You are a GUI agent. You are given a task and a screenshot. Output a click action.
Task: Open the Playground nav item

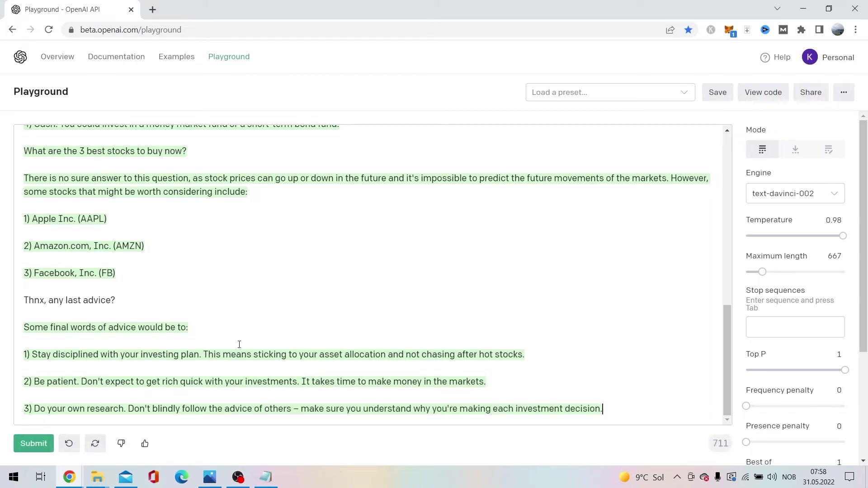(229, 56)
